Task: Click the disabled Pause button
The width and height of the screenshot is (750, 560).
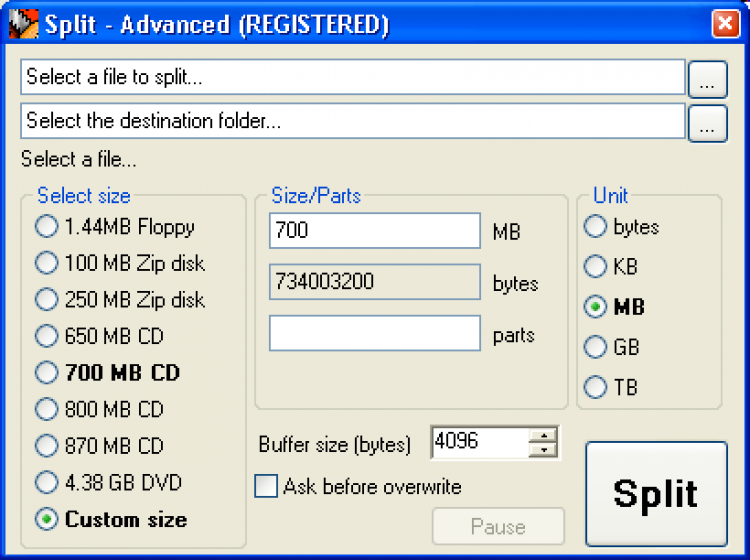Action: [x=498, y=526]
